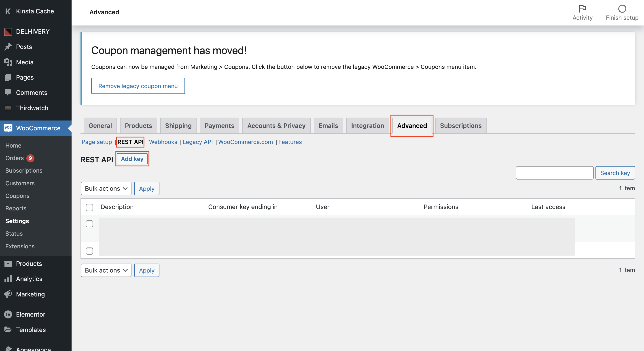Open the top Bulk actions dropdown
The image size is (644, 351).
click(106, 188)
